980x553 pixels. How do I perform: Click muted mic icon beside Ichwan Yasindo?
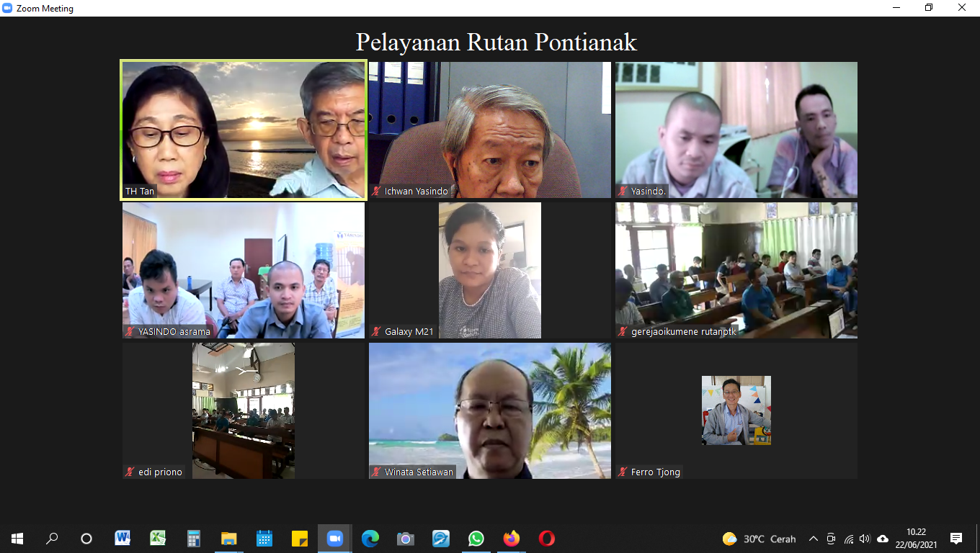tap(376, 192)
